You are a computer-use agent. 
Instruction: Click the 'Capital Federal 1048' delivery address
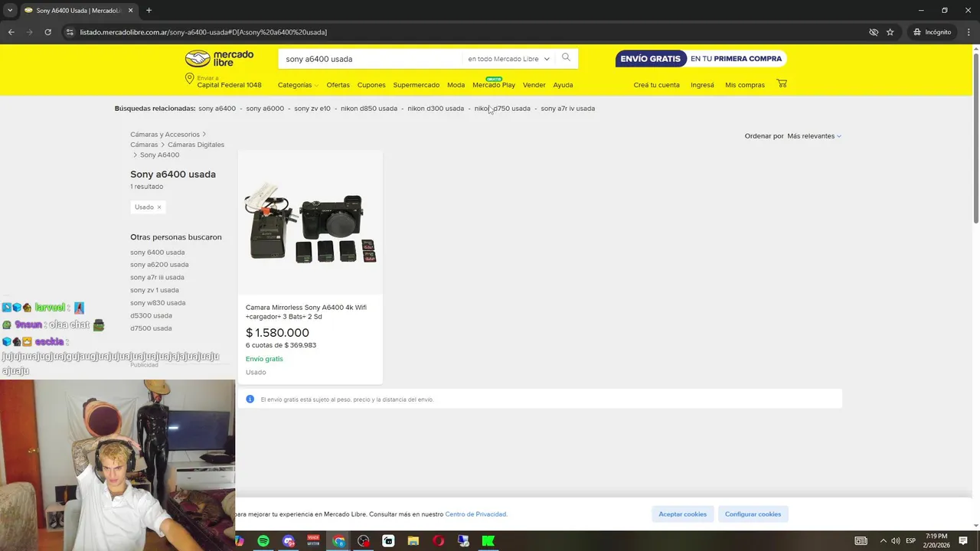[x=229, y=85]
